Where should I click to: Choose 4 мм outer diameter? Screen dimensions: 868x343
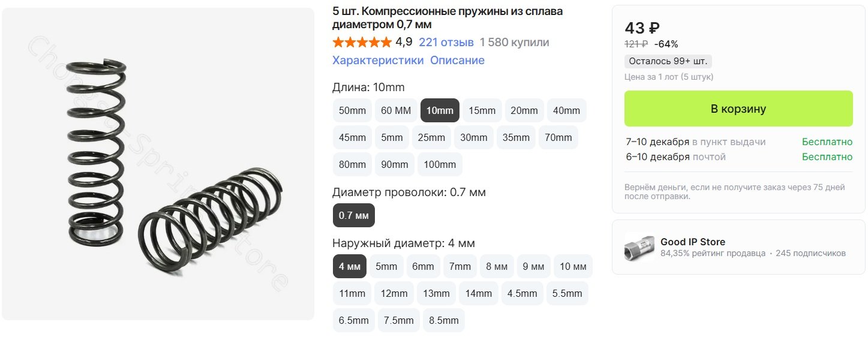tap(350, 266)
